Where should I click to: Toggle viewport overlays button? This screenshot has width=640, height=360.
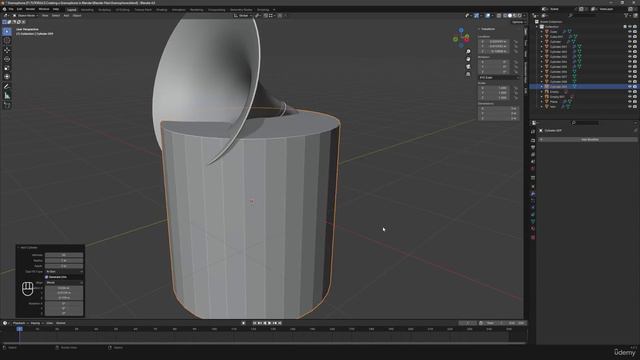coord(488,16)
